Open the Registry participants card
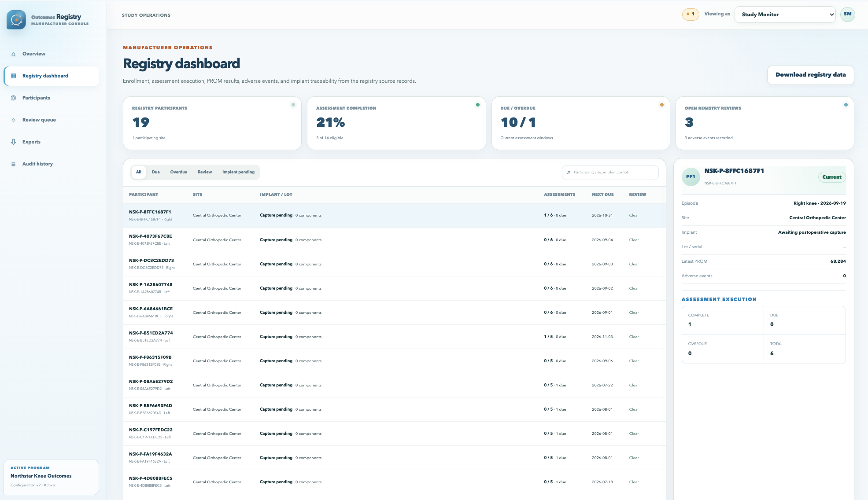 [x=212, y=123]
